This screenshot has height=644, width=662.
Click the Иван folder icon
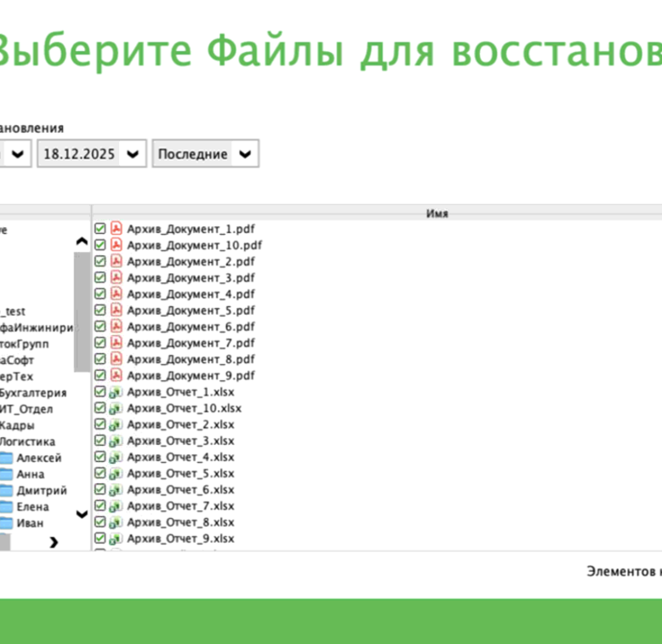pos(5,523)
